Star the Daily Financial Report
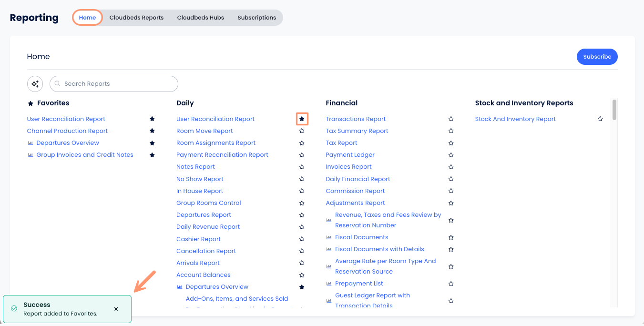This screenshot has width=644, height=326. coord(451,179)
